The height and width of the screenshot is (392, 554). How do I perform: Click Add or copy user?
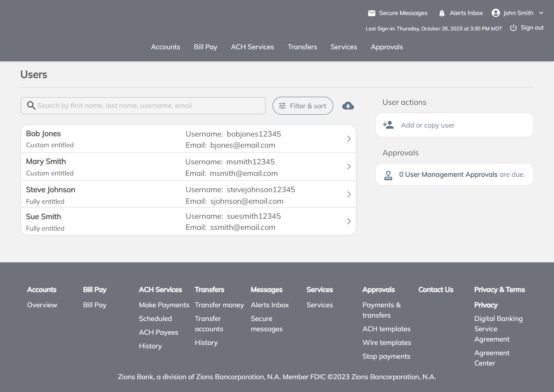point(427,125)
